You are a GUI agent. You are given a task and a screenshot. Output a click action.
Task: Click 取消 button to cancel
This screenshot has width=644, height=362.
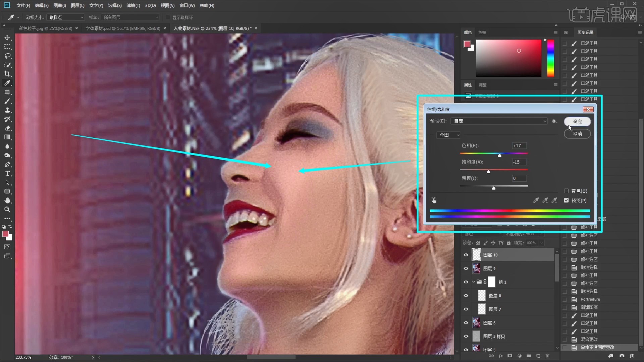577,133
